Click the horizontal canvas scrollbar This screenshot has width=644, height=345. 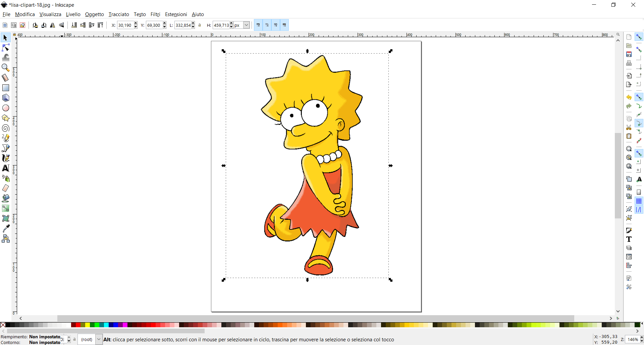[x=316, y=318]
